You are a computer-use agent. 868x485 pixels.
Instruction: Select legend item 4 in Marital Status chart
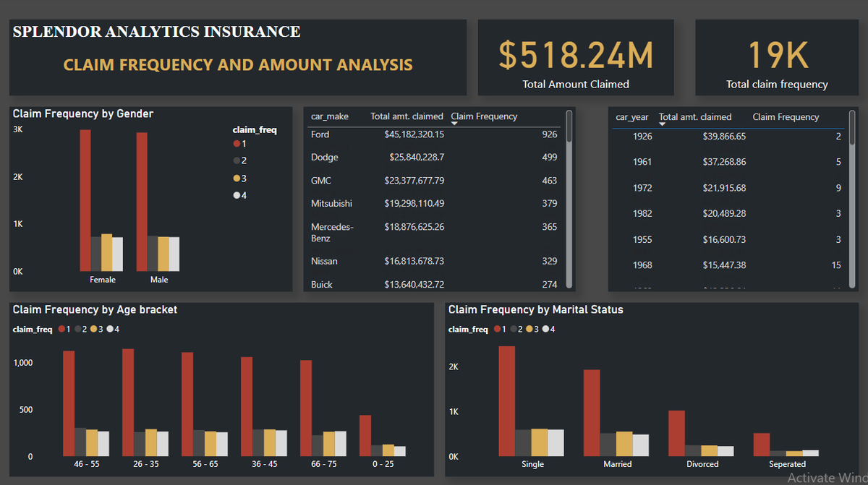(x=548, y=330)
